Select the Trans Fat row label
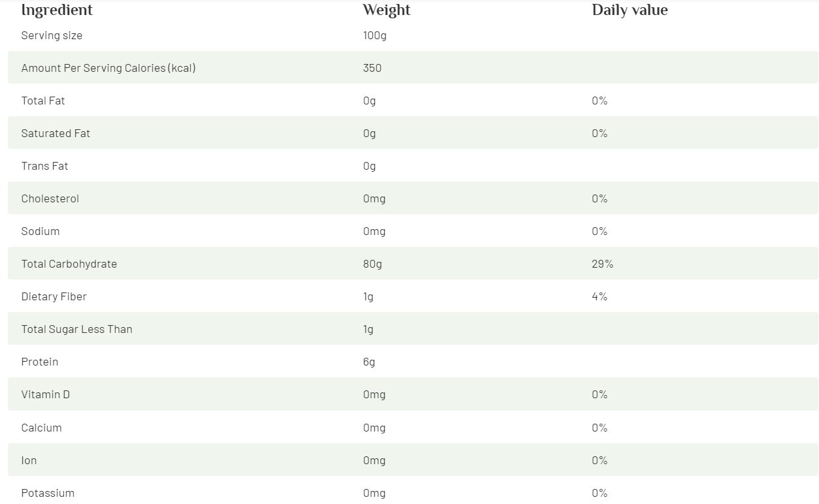This screenshot has height=504, width=819. 44,166
